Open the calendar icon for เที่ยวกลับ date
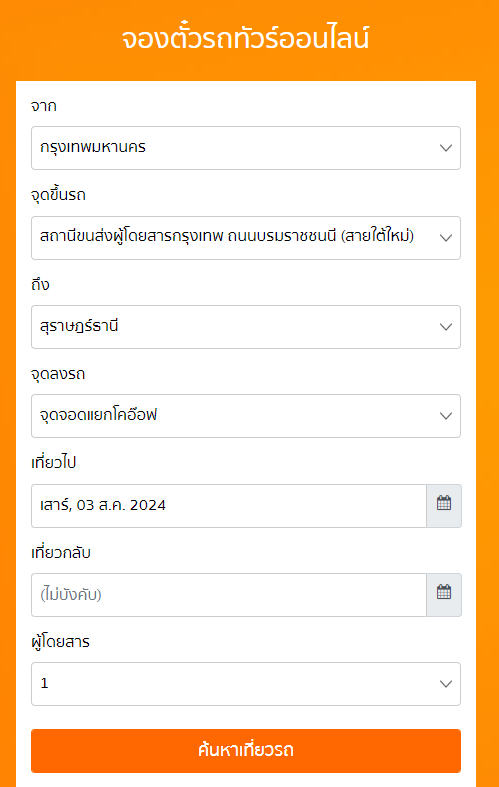Viewport: 499px width, 787px height. (x=444, y=595)
